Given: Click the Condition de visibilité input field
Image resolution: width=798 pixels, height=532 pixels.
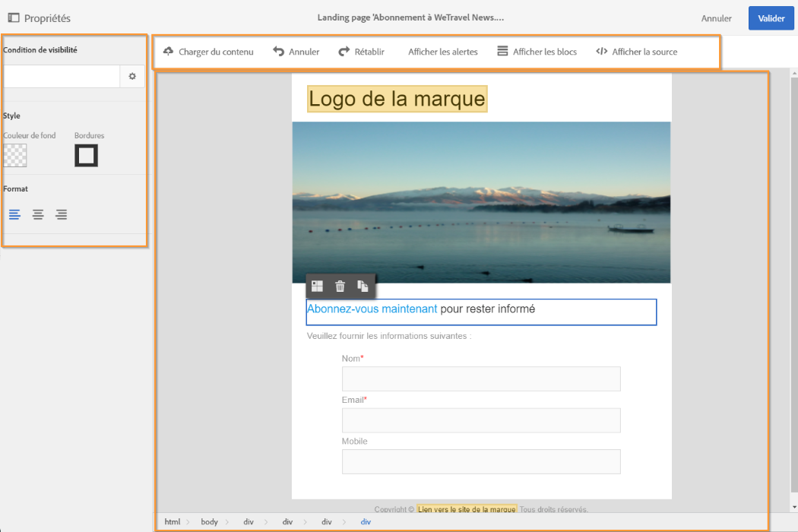Looking at the screenshot, I should pyautogui.click(x=62, y=76).
